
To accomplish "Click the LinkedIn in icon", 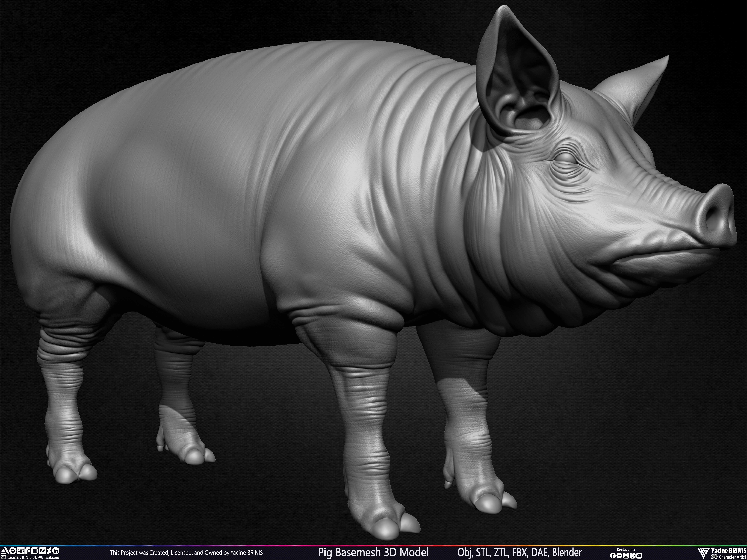I will click(x=56, y=551).
